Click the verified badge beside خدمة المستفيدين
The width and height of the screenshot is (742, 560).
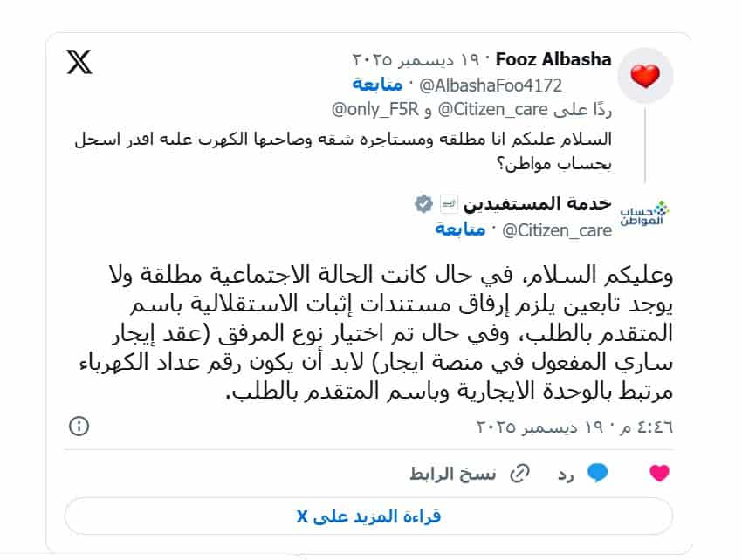coord(423,204)
